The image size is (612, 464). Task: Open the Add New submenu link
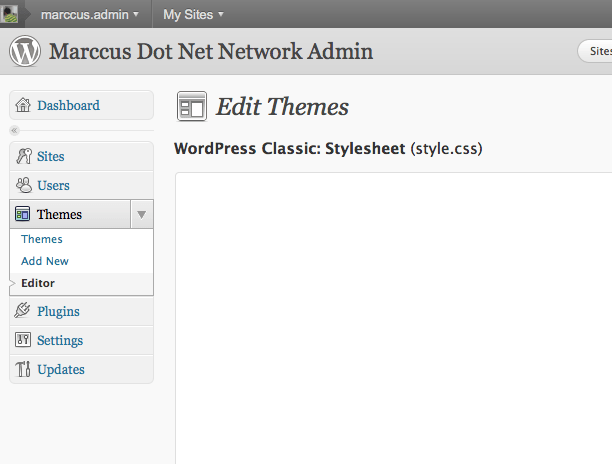[45, 261]
